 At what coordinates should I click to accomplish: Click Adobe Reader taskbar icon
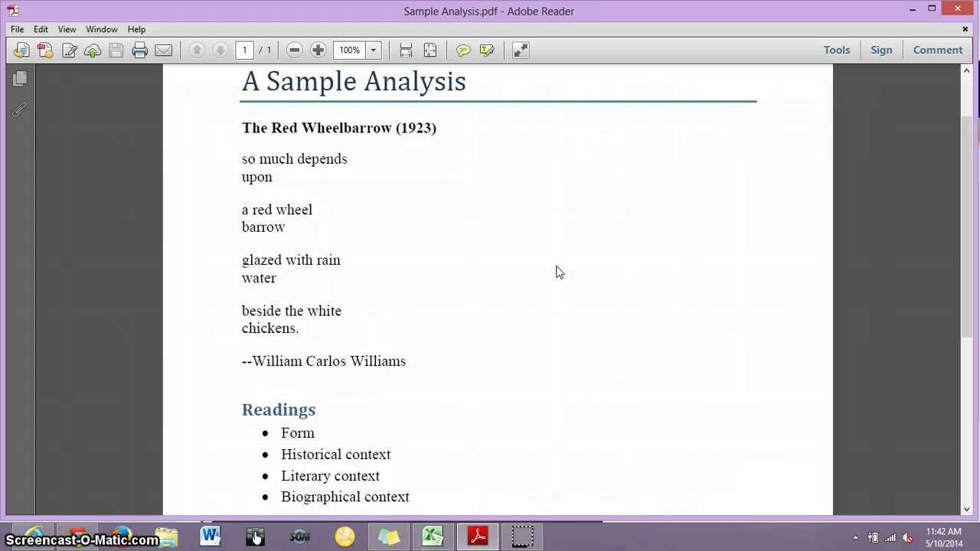pyautogui.click(x=478, y=536)
